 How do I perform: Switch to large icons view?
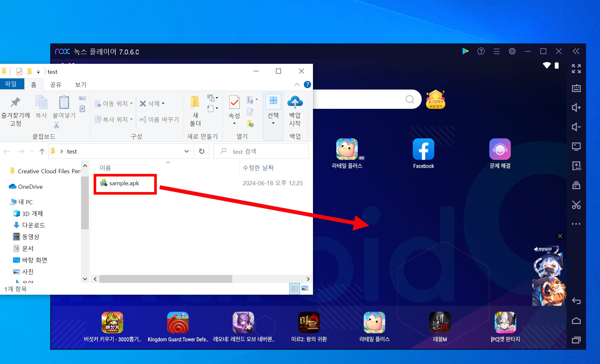pos(305,289)
